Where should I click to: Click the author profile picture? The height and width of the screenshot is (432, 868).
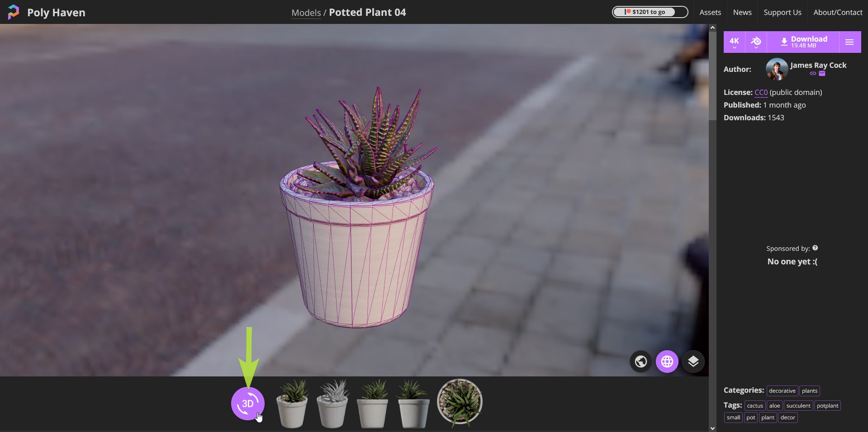[x=776, y=69]
